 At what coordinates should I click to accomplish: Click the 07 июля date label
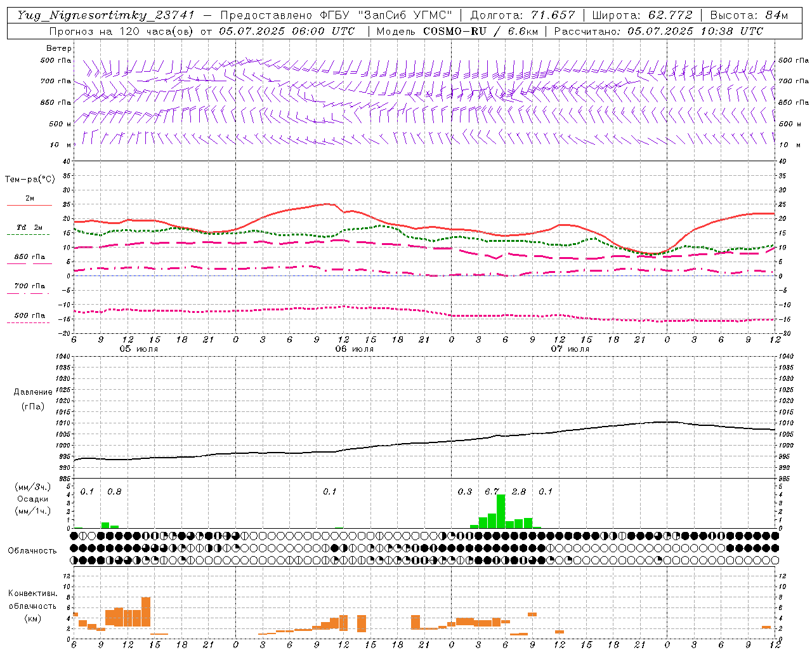click(570, 349)
